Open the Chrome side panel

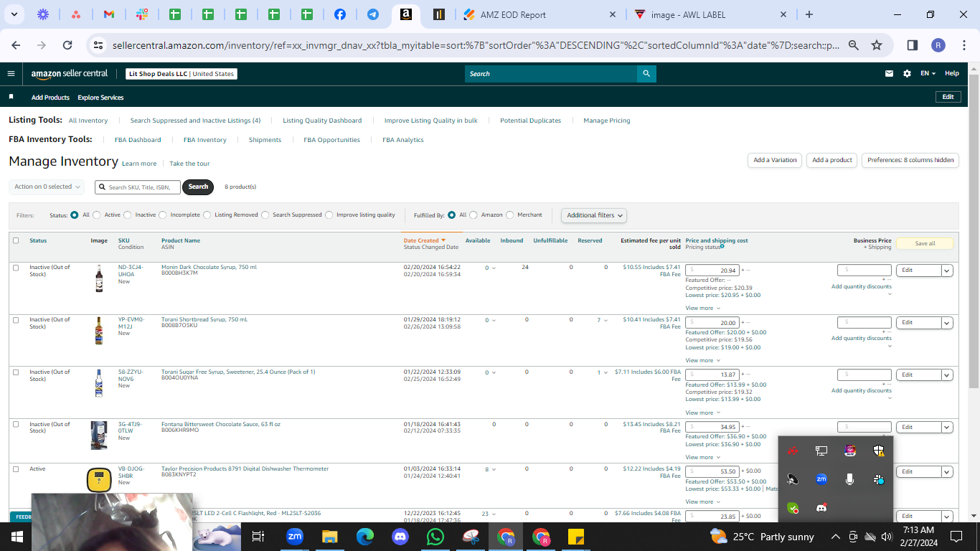pos(913,45)
